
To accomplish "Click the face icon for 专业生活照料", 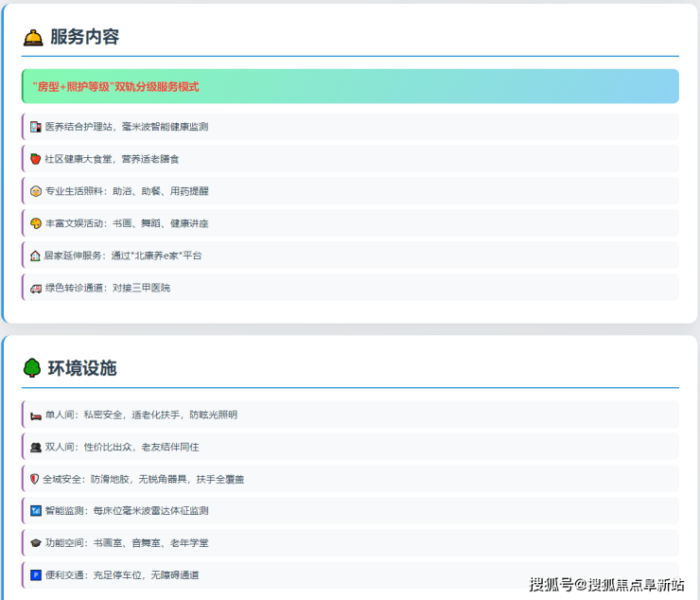I will click(x=36, y=191).
